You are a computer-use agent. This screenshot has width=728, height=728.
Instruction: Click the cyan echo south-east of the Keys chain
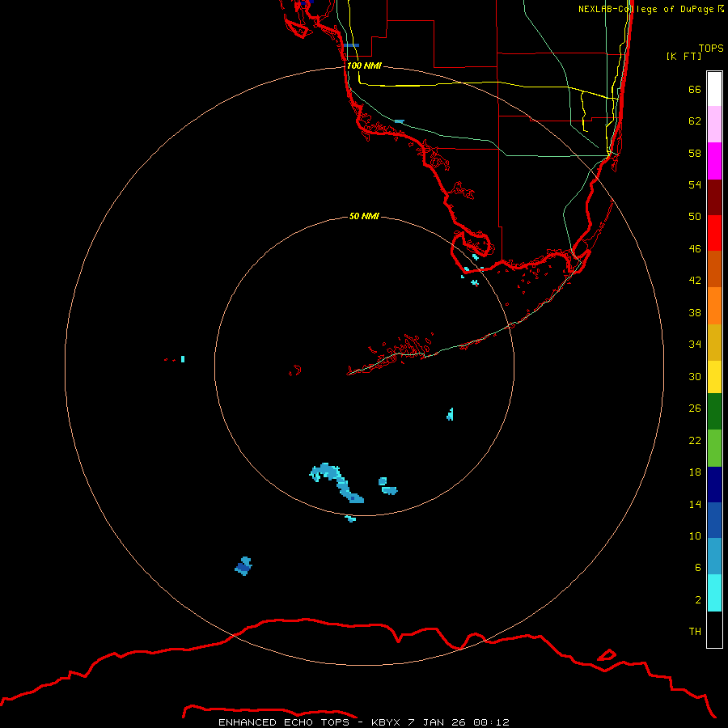click(x=450, y=414)
